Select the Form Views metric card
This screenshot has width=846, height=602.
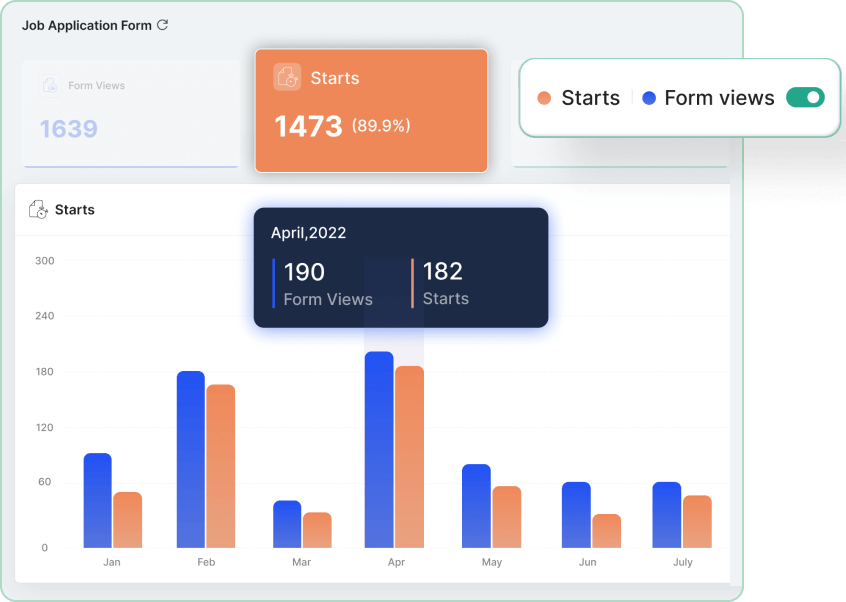[131, 113]
